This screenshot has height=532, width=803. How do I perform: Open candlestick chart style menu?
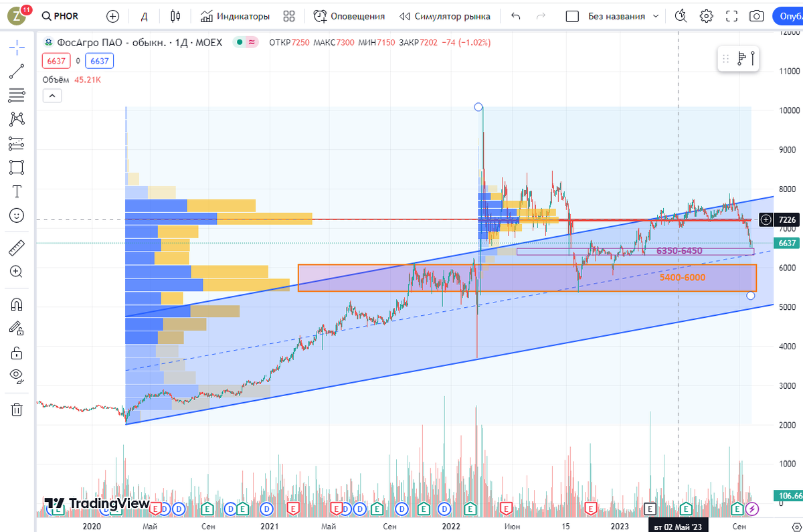click(175, 16)
